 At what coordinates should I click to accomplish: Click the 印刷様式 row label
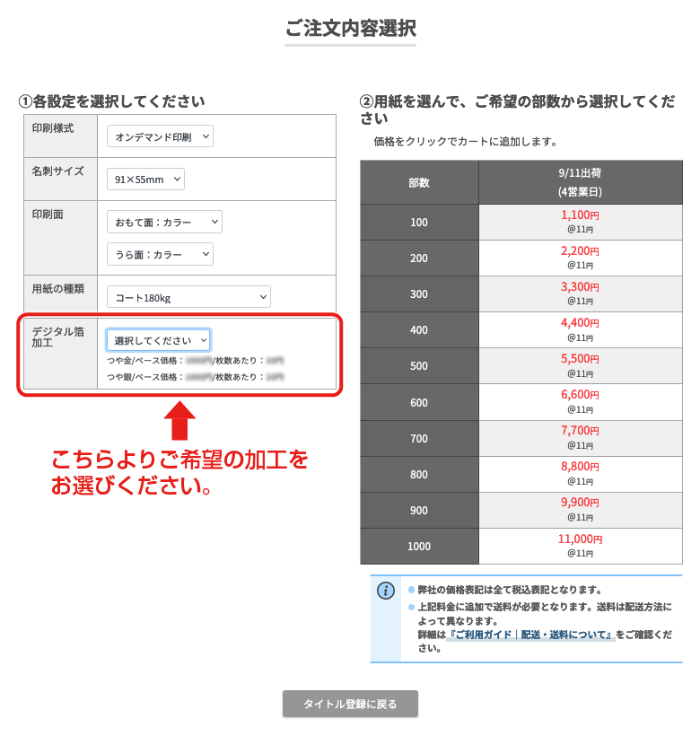point(53,128)
